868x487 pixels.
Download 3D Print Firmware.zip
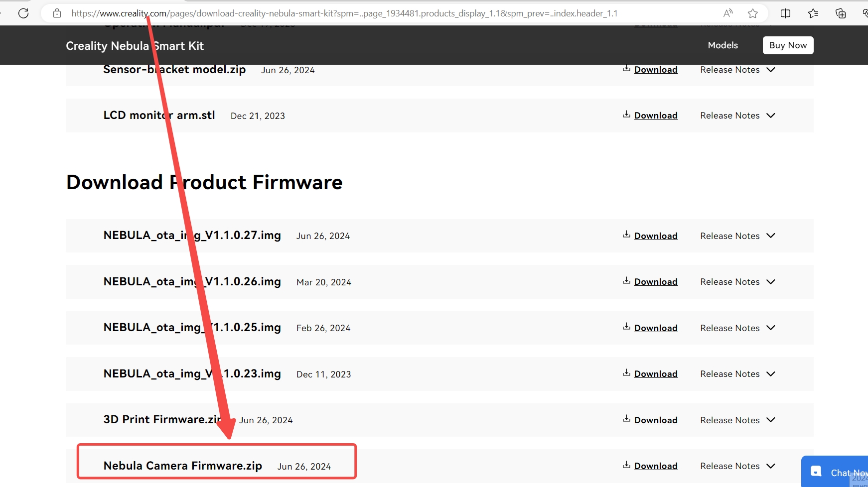tap(656, 420)
